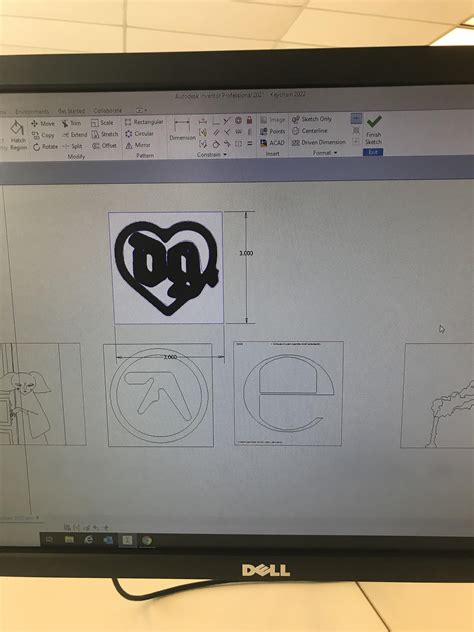
Task: Toggle Centerline format
Action: click(310, 131)
